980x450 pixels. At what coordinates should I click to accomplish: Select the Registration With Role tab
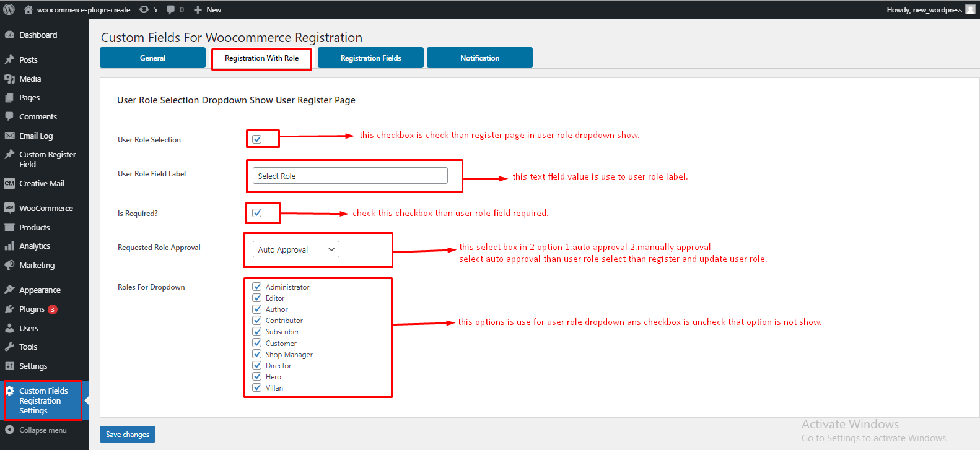(x=261, y=58)
